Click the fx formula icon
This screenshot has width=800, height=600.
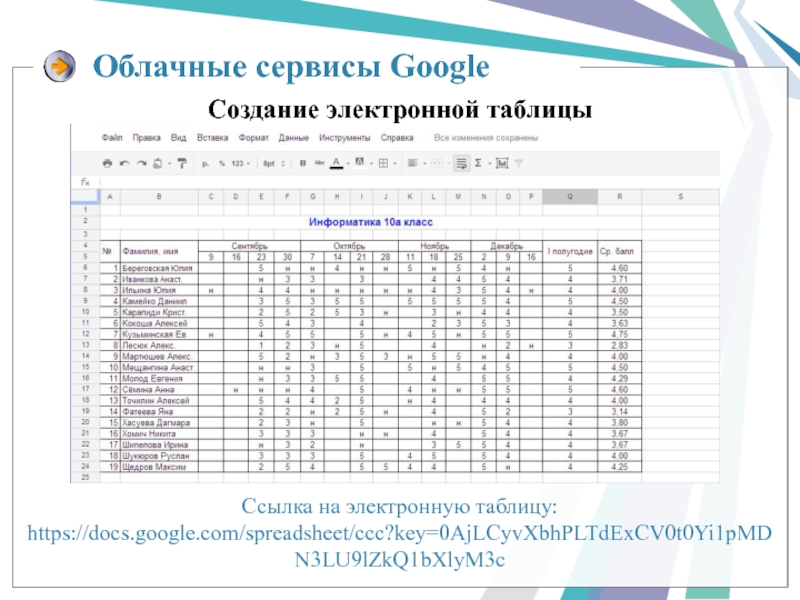coord(85,182)
